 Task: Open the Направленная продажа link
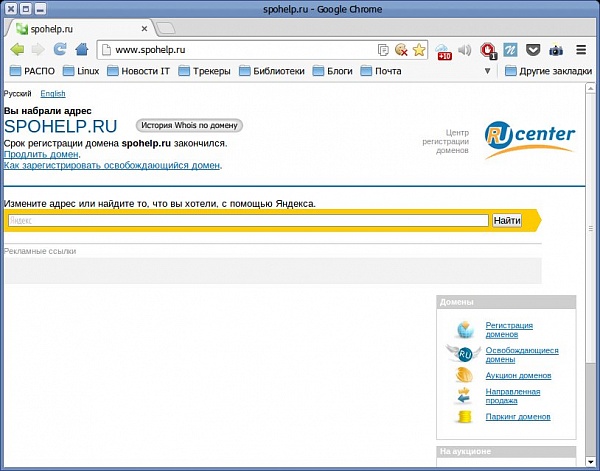pos(513,396)
